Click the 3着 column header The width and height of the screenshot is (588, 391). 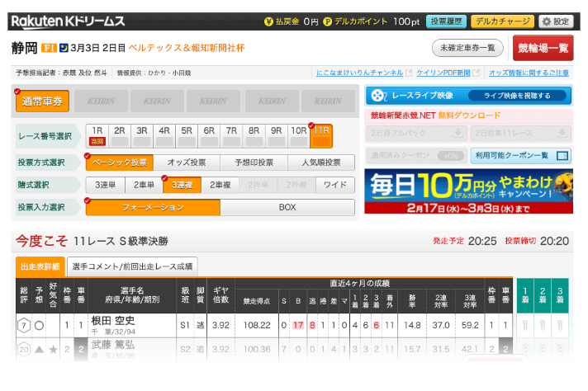(x=560, y=295)
